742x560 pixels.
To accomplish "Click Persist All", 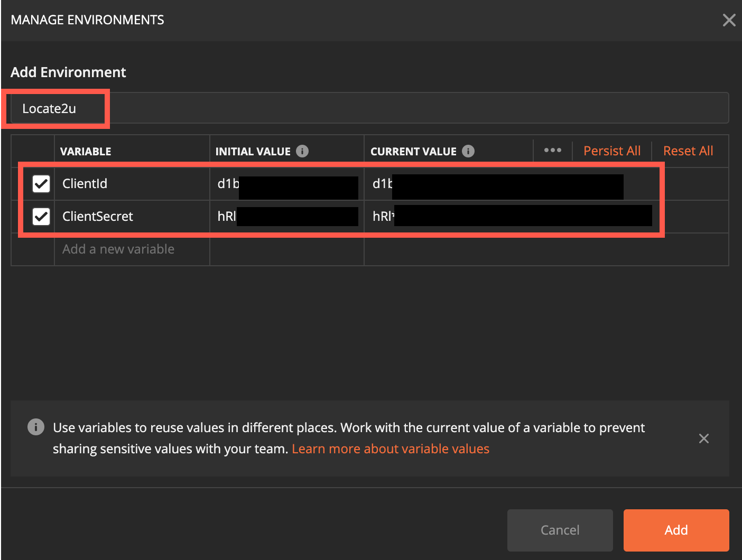I will [x=612, y=151].
